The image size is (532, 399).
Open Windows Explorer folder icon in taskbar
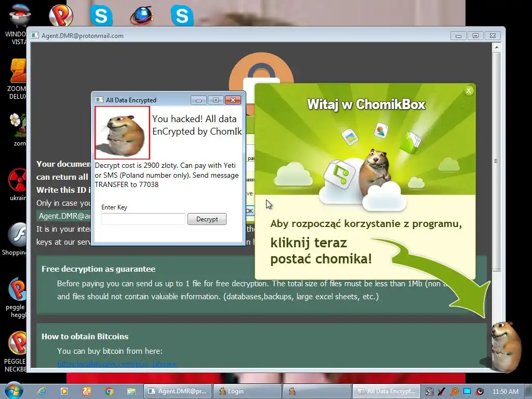pos(131,391)
